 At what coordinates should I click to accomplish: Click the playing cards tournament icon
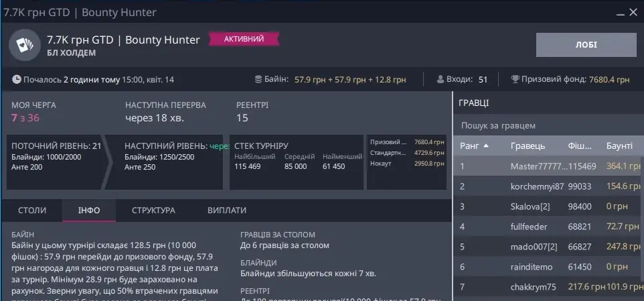[25, 46]
